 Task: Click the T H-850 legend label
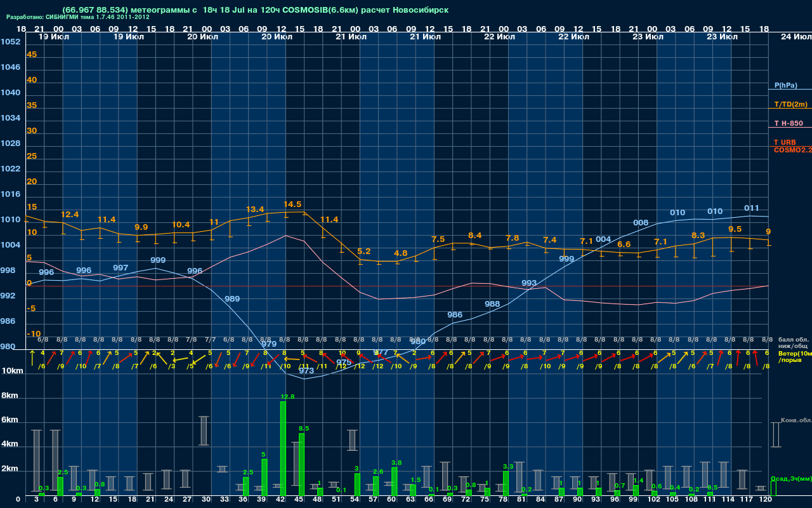[788, 123]
